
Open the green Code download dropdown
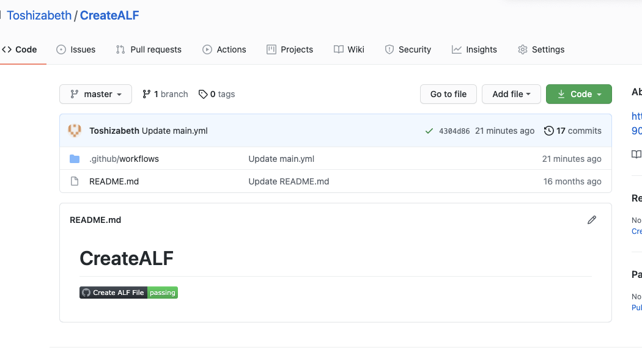point(579,94)
